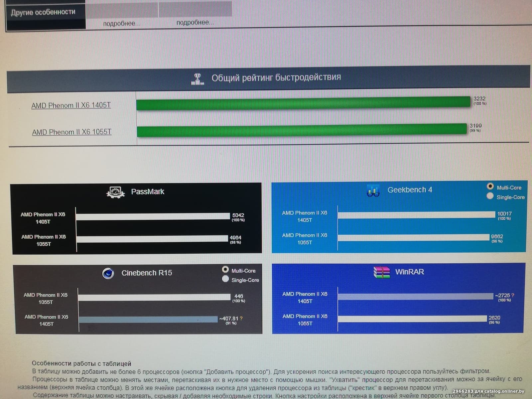Click the Geekbench 9662 result bar
The height and width of the screenshot is (399, 532).
coord(414,237)
